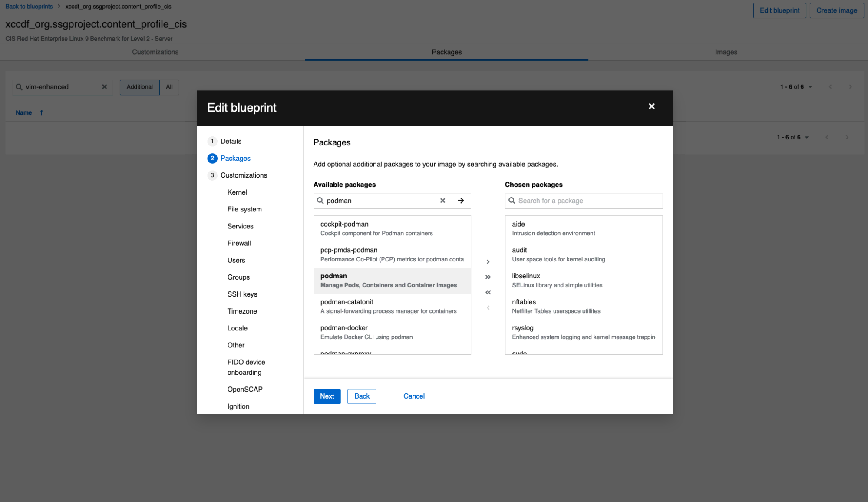Go to Customizations wizard step
The width and height of the screenshot is (868, 502).
coord(244,175)
